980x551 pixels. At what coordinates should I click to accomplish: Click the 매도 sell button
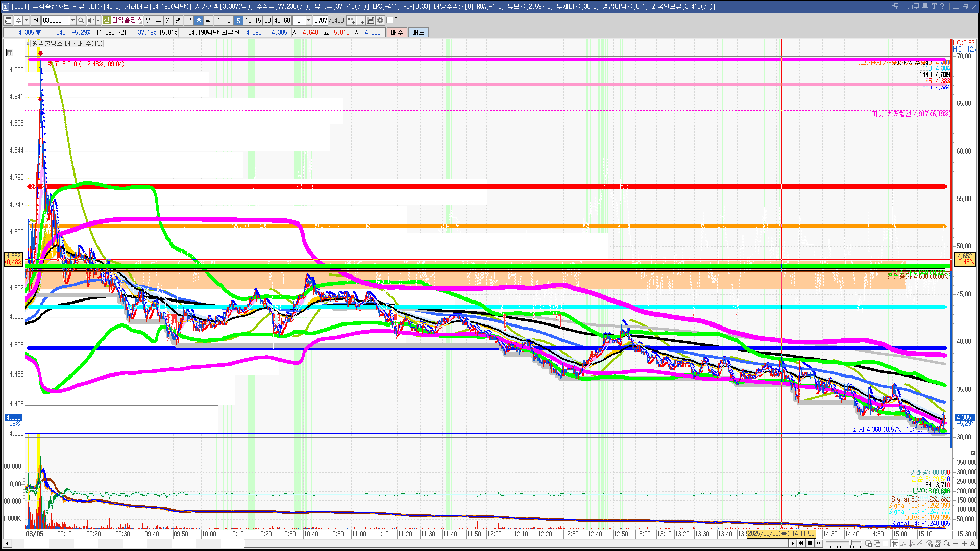[418, 32]
